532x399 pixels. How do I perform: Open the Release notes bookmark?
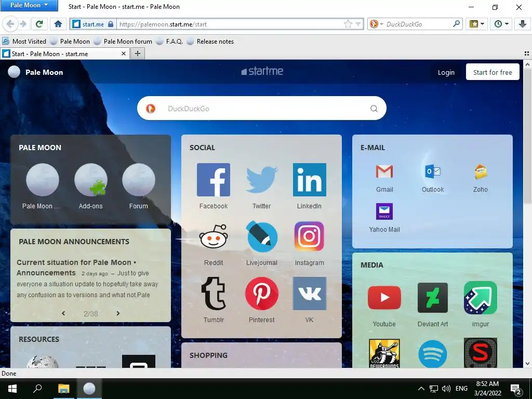point(210,42)
